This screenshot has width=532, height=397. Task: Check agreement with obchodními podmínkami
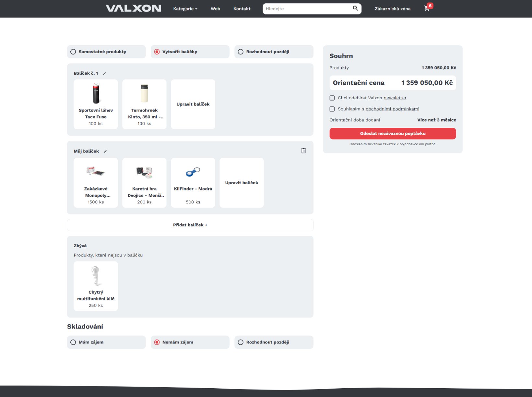pos(332,109)
